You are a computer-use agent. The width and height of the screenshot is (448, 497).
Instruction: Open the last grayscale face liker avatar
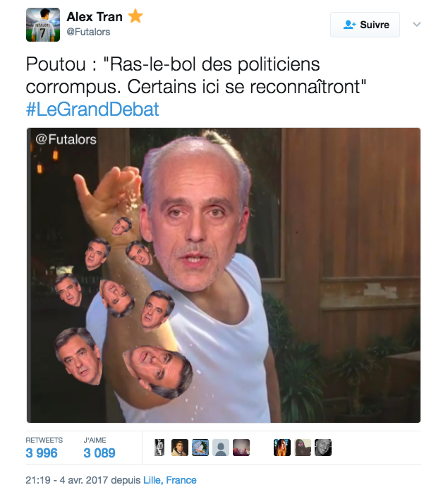click(323, 448)
